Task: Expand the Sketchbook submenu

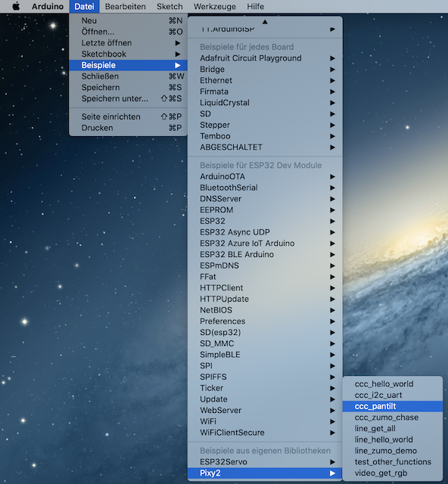Action: [128, 54]
